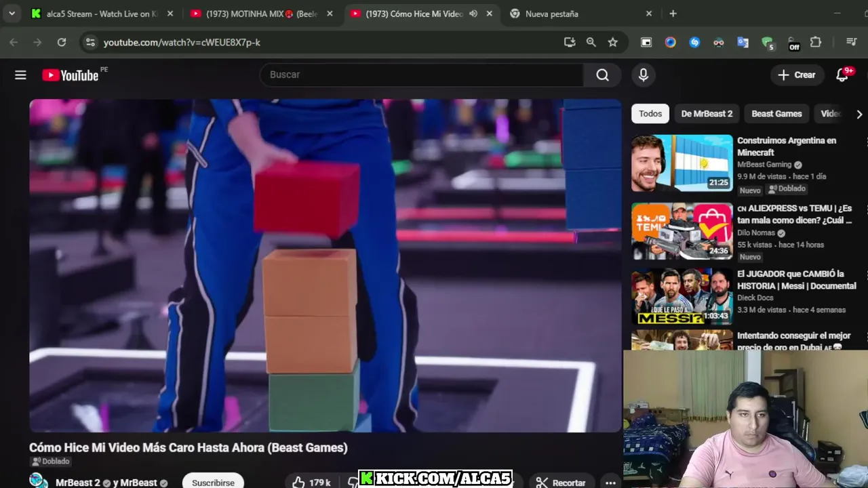The height and width of the screenshot is (488, 868).
Task: Toggle the extension labeled Off
Action: [793, 44]
